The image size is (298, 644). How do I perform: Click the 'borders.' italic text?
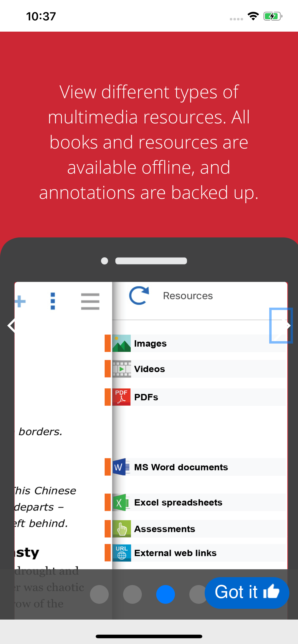tap(40, 432)
